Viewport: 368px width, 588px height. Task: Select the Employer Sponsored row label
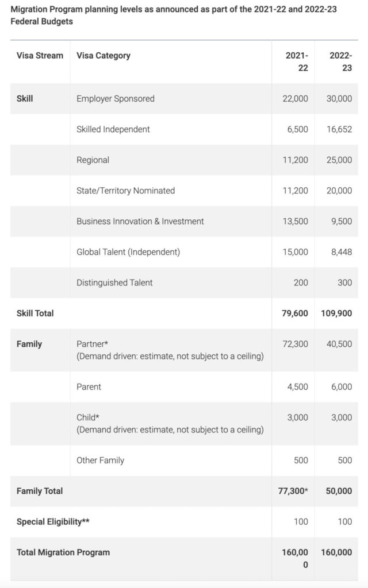(x=116, y=99)
